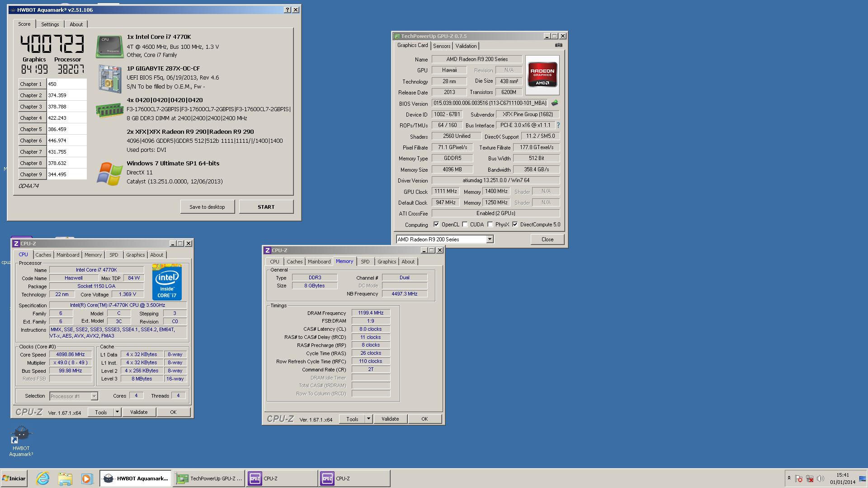Image resolution: width=868 pixels, height=488 pixels.
Task: Click OK in CPU-Z CPU window
Action: 173,412
